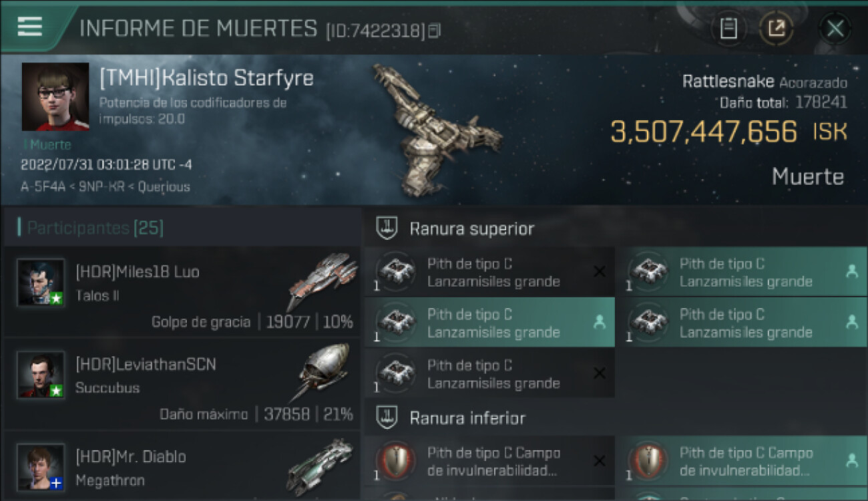Select highlighted dropped Lanzamisiles grande module
Image resolution: width=868 pixels, height=501 pixels.
click(x=489, y=323)
